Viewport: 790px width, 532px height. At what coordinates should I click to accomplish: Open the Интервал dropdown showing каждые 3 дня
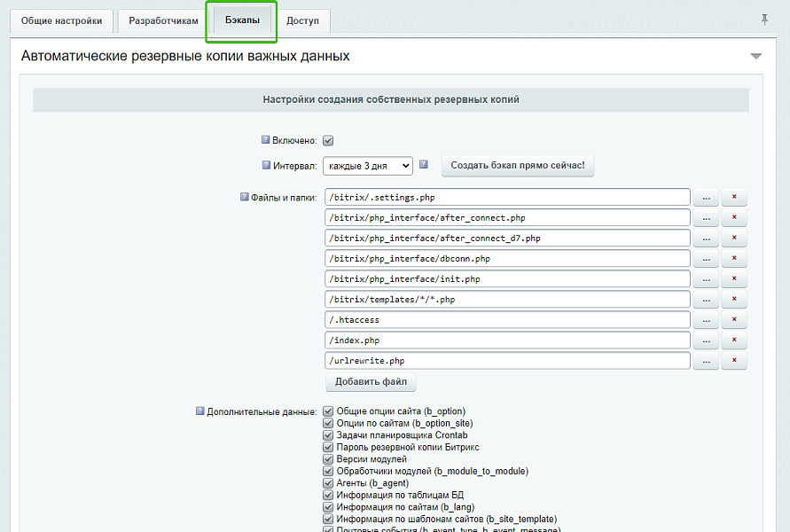click(x=368, y=165)
